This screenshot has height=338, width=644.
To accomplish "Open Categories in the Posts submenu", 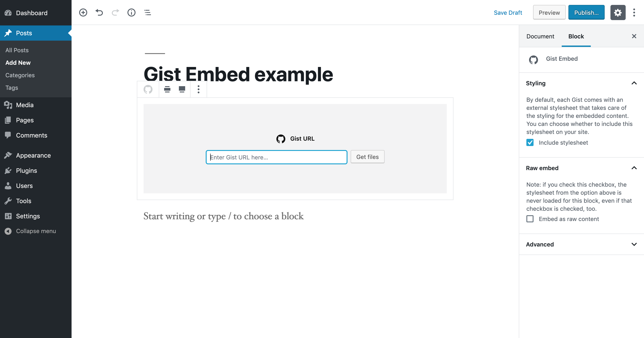I will click(x=20, y=75).
